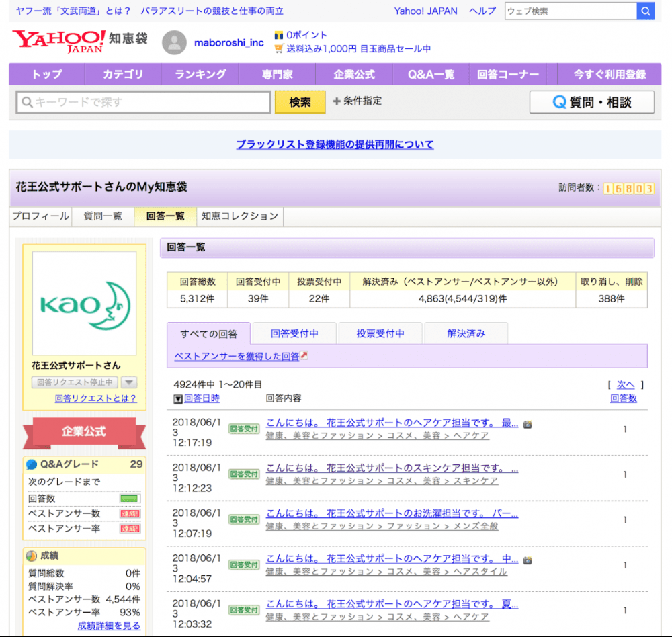672x637 pixels.
Task: Click the sort arrow icon beside 回答日時
Action: point(178,399)
